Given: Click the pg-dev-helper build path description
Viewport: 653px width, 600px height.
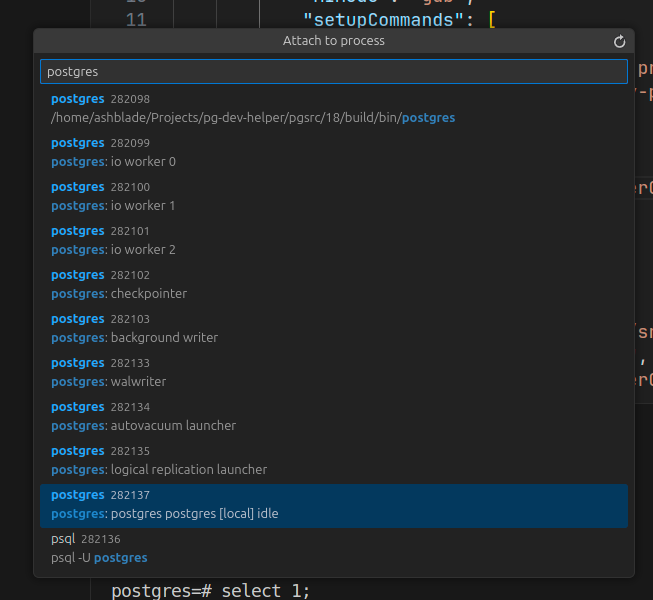Looking at the screenshot, I should 252,118.
